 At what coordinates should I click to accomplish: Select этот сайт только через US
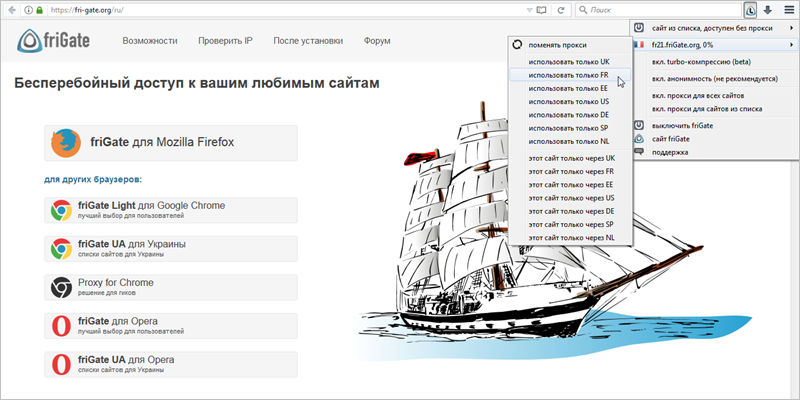coord(570,198)
